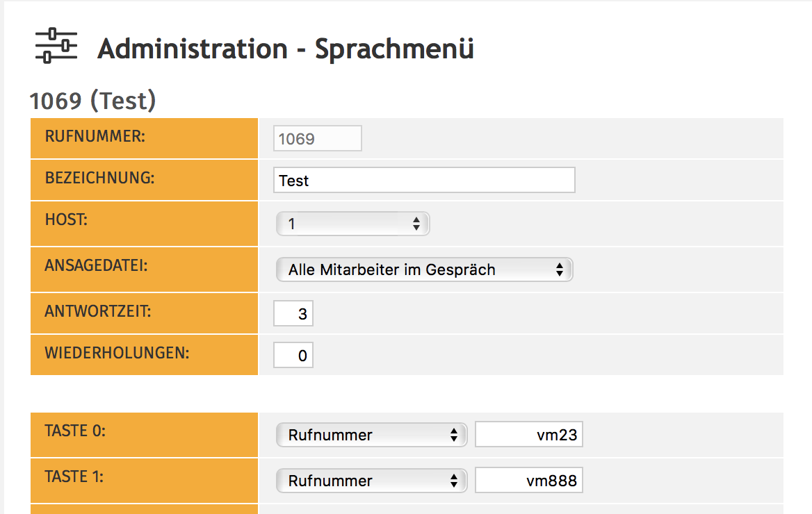Click the ANTWORTZEIT row label
The height and width of the screenshot is (514, 812).
click(97, 311)
